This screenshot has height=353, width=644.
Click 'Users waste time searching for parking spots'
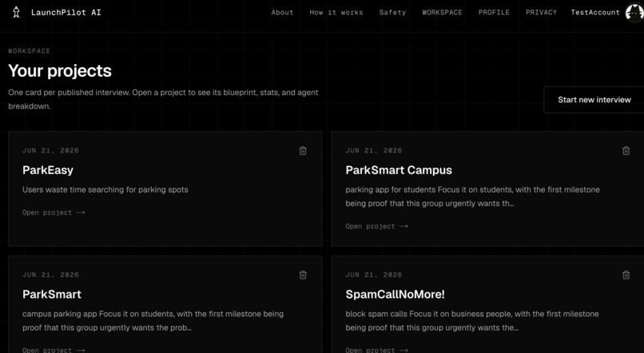[105, 189]
